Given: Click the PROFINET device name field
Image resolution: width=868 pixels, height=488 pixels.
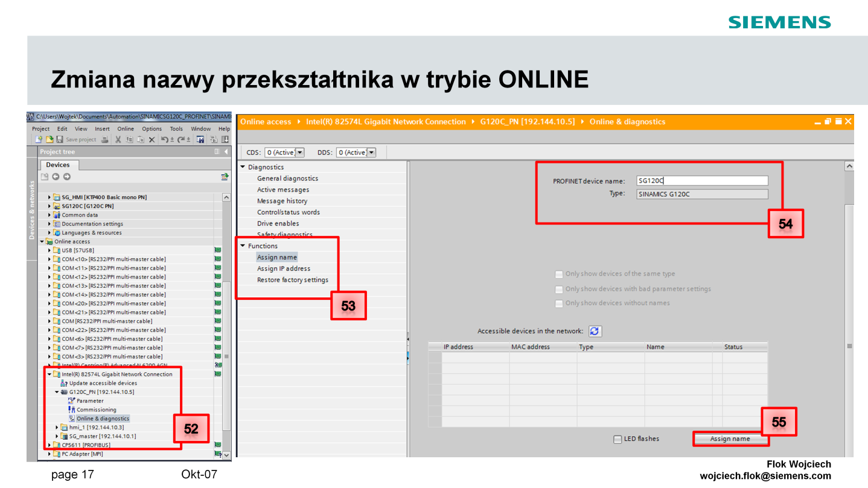Looking at the screenshot, I should tap(702, 180).
